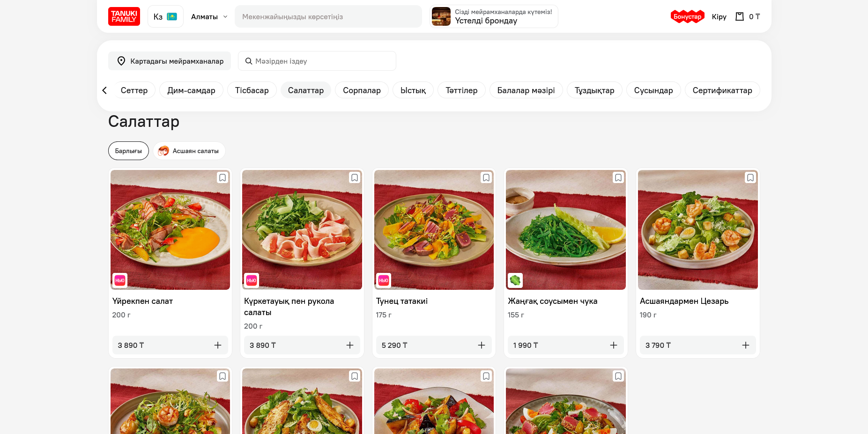Open the shopping cart icon
Screen dimensions: 868x434
point(740,16)
